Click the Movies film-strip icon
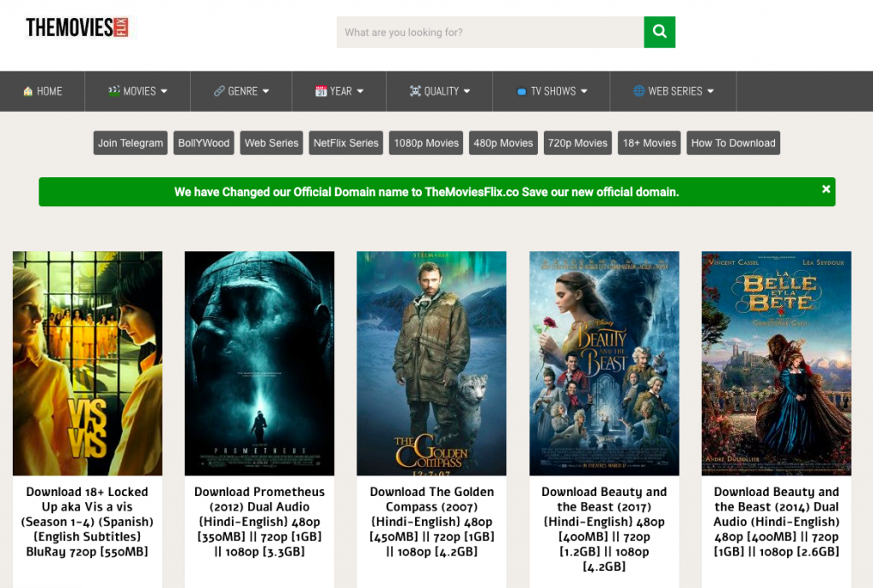The height and width of the screenshot is (588, 873). click(x=113, y=91)
